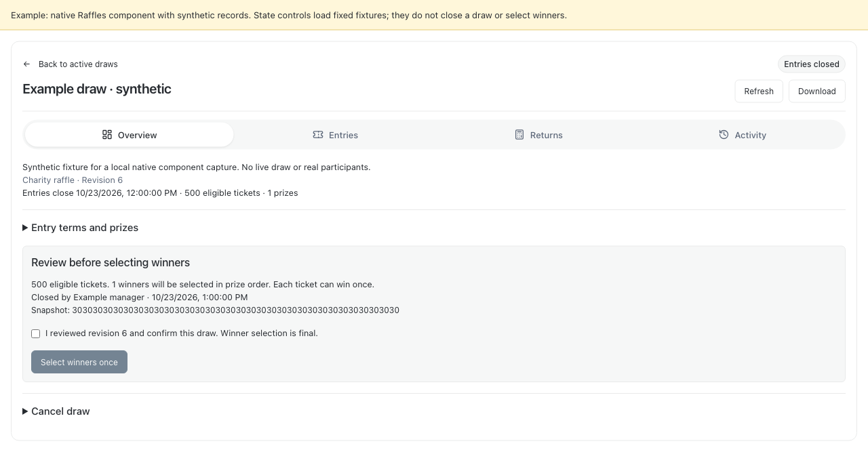The width and height of the screenshot is (868, 452).
Task: Click the checkbox label about revision 6
Action: point(182,333)
